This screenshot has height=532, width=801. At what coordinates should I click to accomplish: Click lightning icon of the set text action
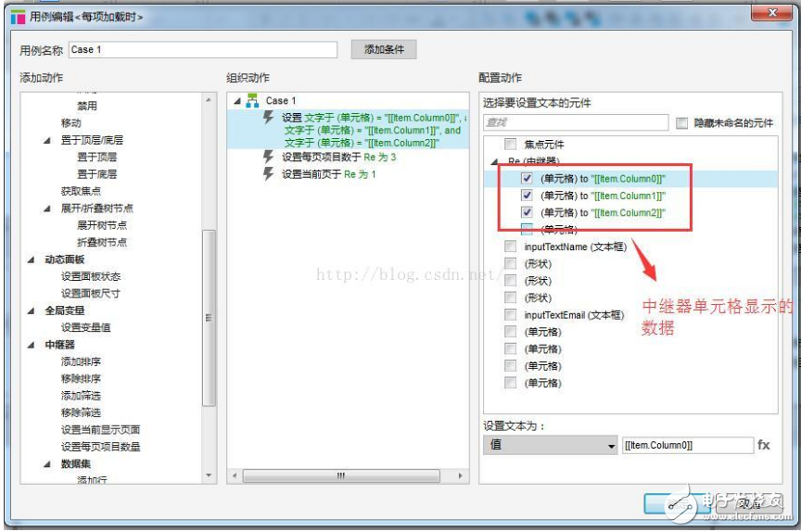pyautogui.click(x=269, y=118)
